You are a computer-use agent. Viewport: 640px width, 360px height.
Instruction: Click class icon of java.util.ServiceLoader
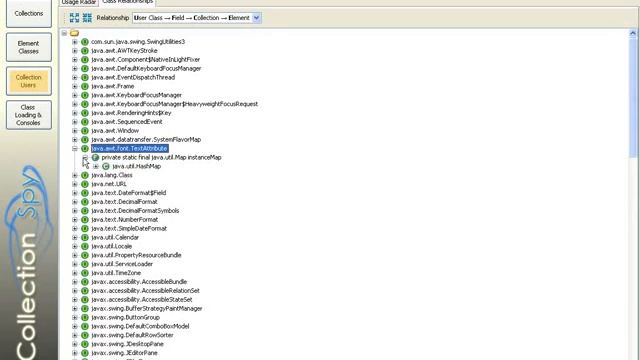(85, 264)
